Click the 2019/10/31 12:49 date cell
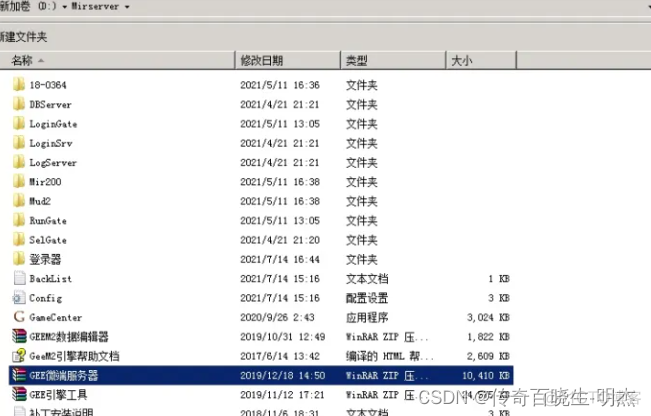This screenshot has height=416, width=651. coord(282,337)
